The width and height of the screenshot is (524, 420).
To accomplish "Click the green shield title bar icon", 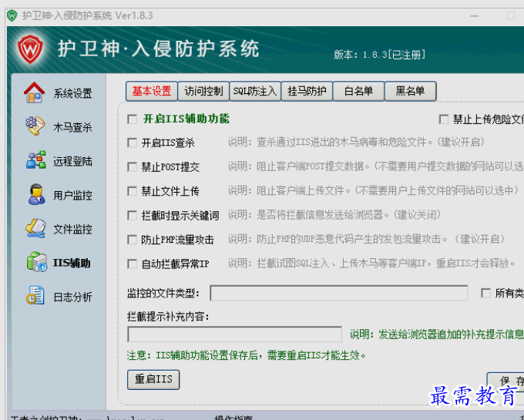I will (x=12, y=15).
